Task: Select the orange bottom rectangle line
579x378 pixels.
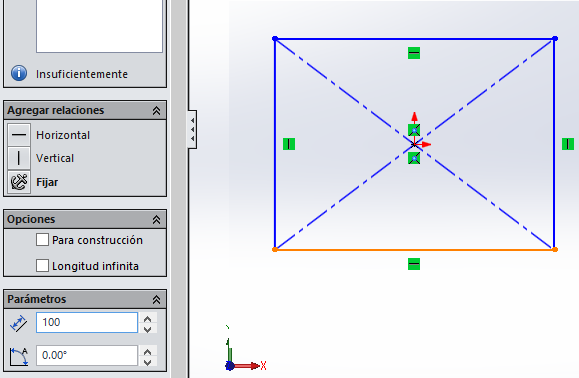Action: pyautogui.click(x=415, y=250)
